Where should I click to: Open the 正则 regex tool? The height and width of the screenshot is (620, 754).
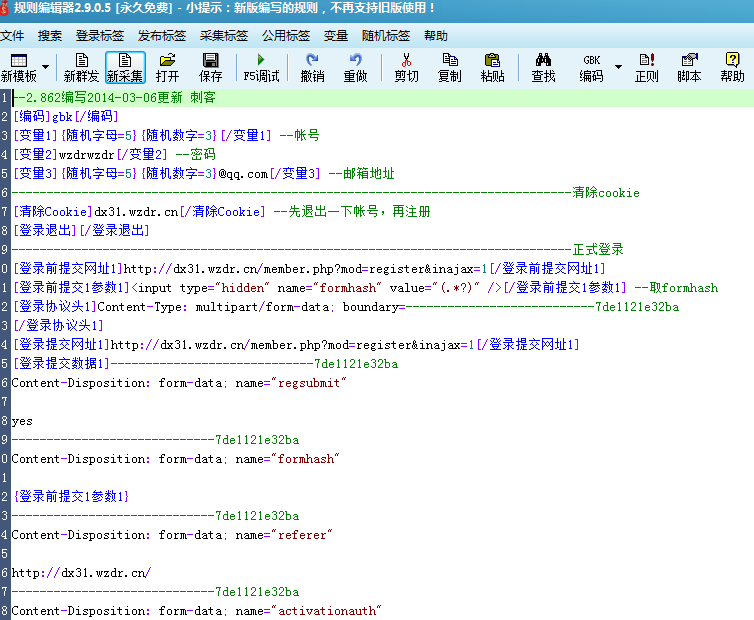click(646, 68)
